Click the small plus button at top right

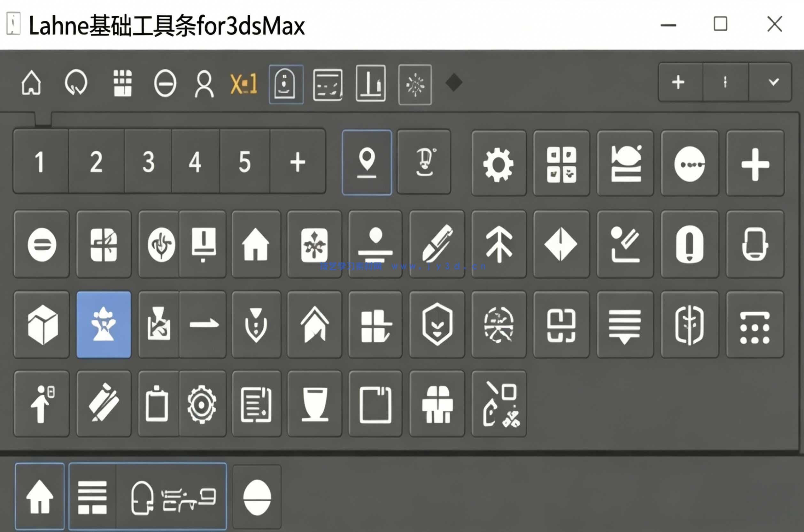click(678, 82)
